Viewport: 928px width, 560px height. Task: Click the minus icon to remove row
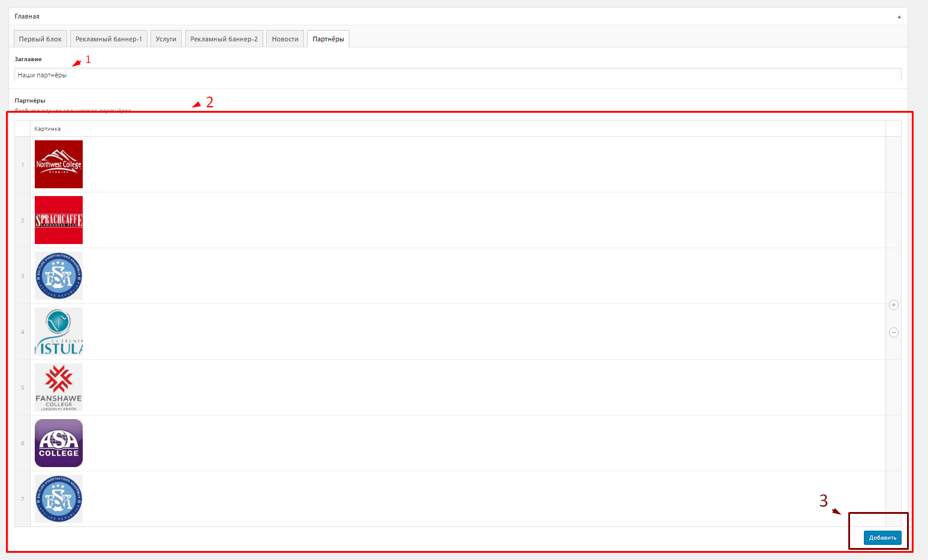tap(893, 332)
